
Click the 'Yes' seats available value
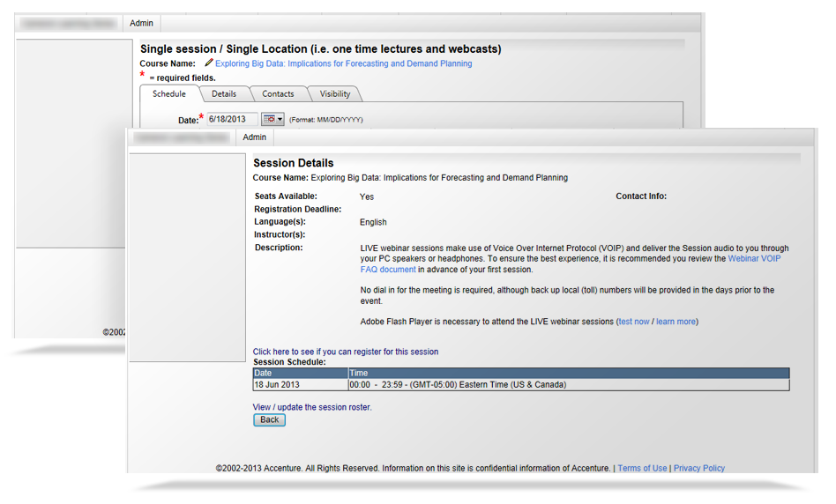[366, 196]
